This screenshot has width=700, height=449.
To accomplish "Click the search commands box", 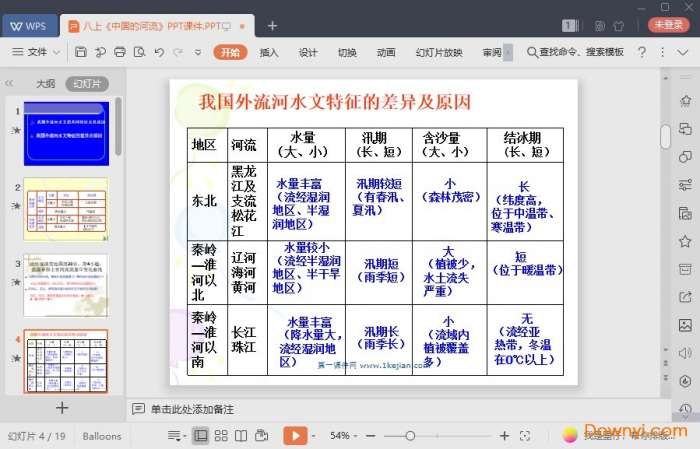I will pyautogui.click(x=575, y=52).
